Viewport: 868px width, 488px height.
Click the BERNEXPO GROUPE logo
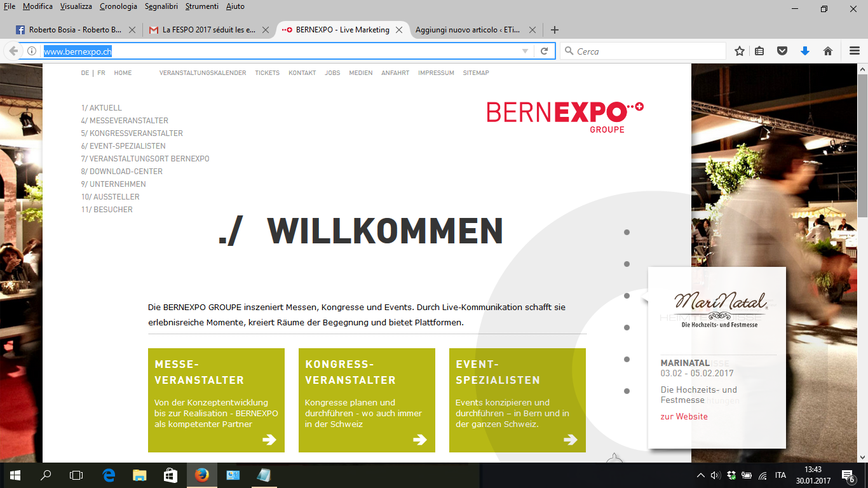(x=565, y=117)
